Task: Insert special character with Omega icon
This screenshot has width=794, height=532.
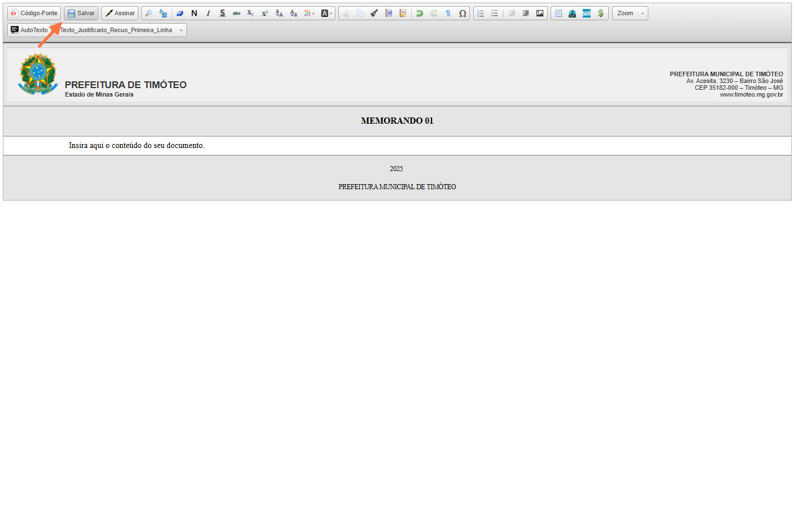Action: 463,13
